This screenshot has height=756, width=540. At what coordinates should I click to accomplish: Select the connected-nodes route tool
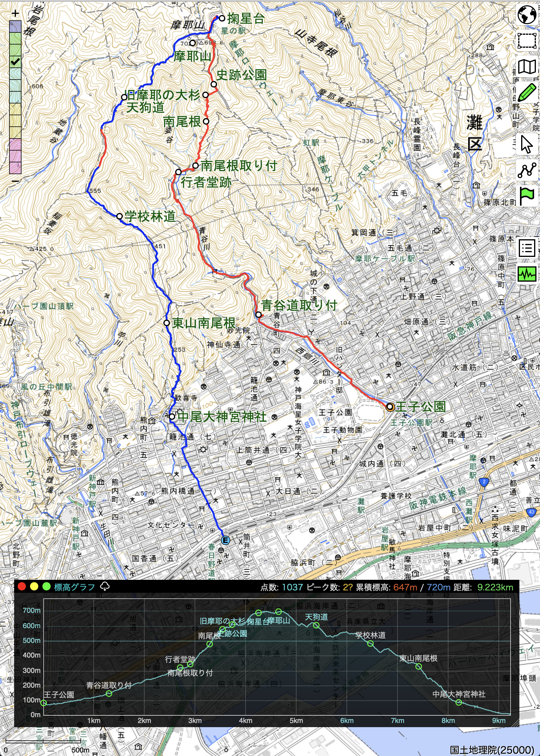[x=527, y=170]
